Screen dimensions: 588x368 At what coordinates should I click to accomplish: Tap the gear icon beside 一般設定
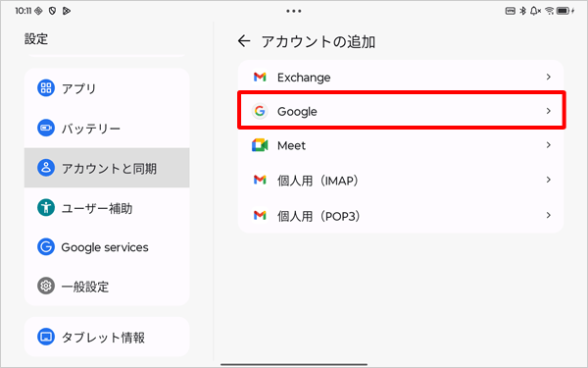pyautogui.click(x=46, y=287)
